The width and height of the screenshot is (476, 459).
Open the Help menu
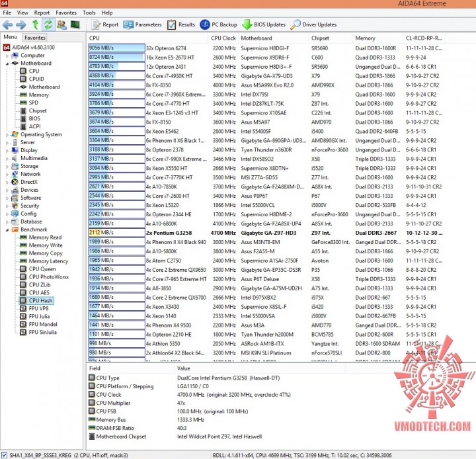[x=107, y=13]
